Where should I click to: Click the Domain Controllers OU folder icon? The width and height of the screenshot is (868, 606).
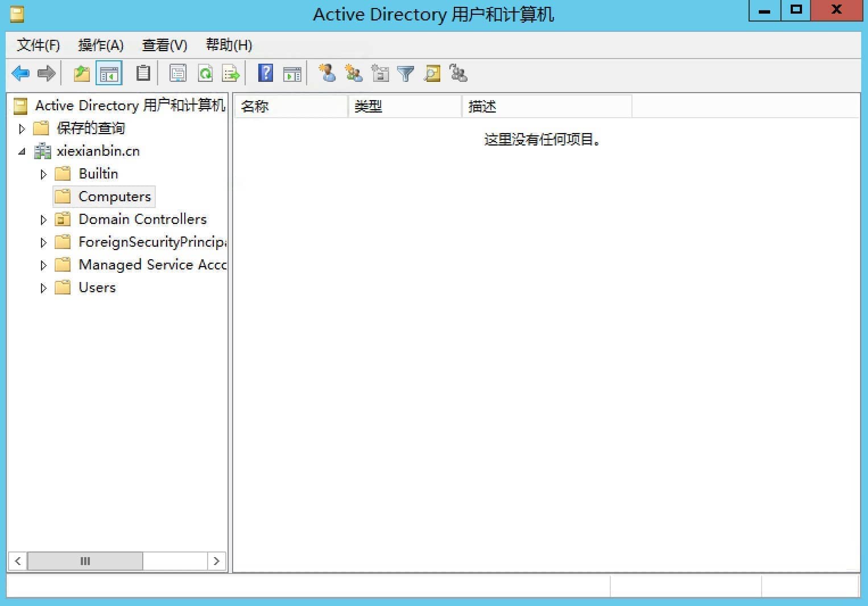tap(63, 219)
